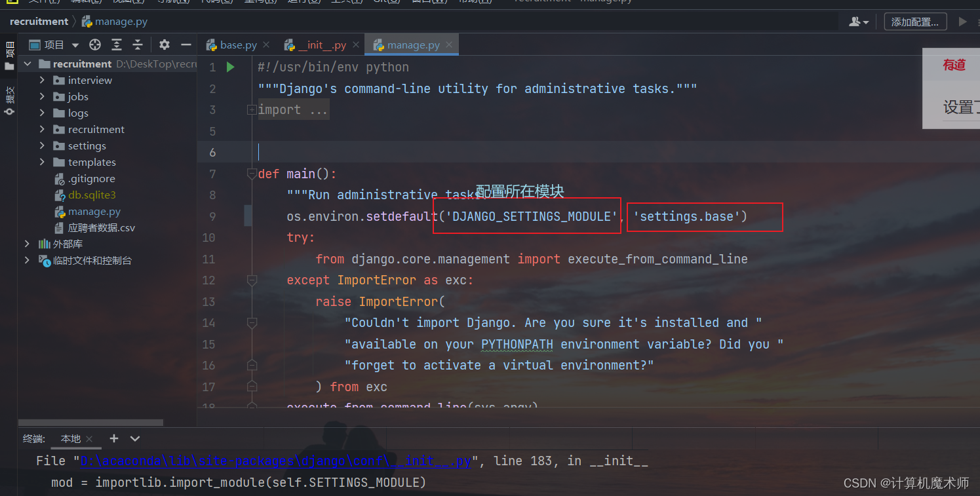
Task: Expand the logs folder
Action: tap(43, 113)
